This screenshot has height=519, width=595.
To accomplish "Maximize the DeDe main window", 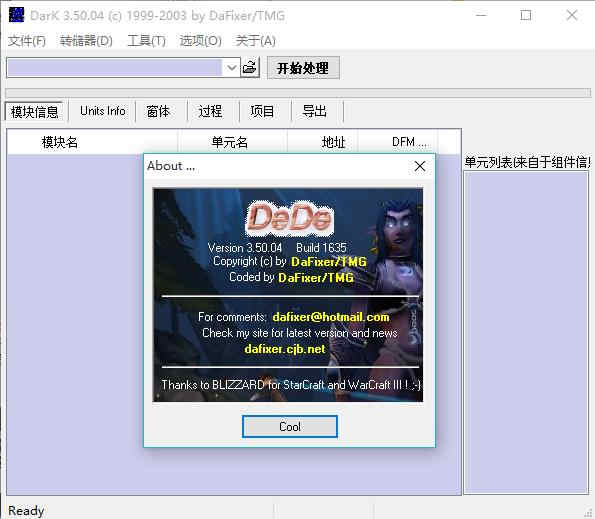I will point(526,15).
